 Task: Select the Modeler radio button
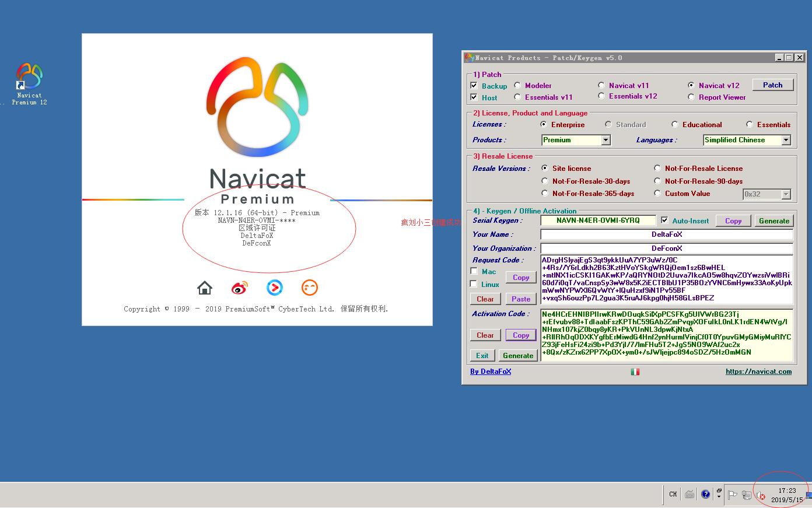517,85
